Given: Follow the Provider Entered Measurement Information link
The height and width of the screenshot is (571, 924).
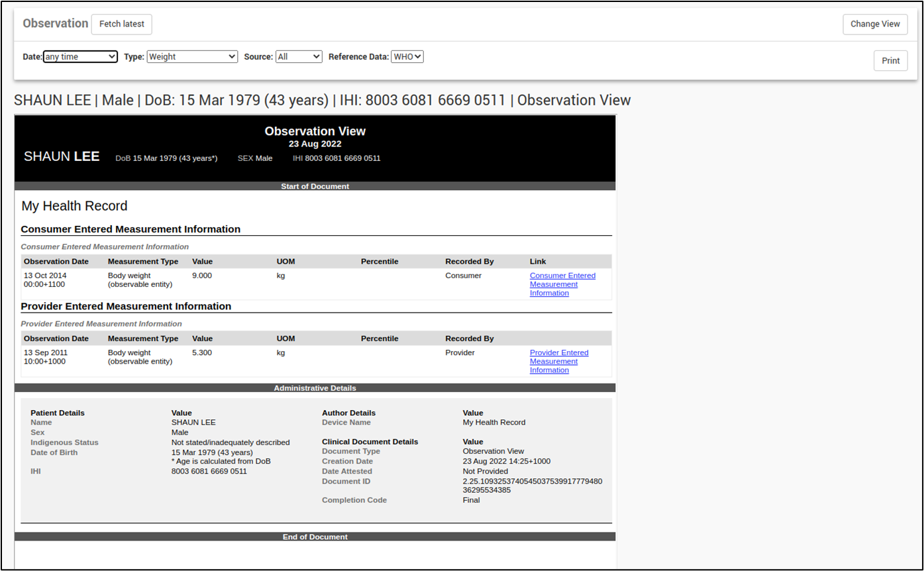Looking at the screenshot, I should coord(559,361).
